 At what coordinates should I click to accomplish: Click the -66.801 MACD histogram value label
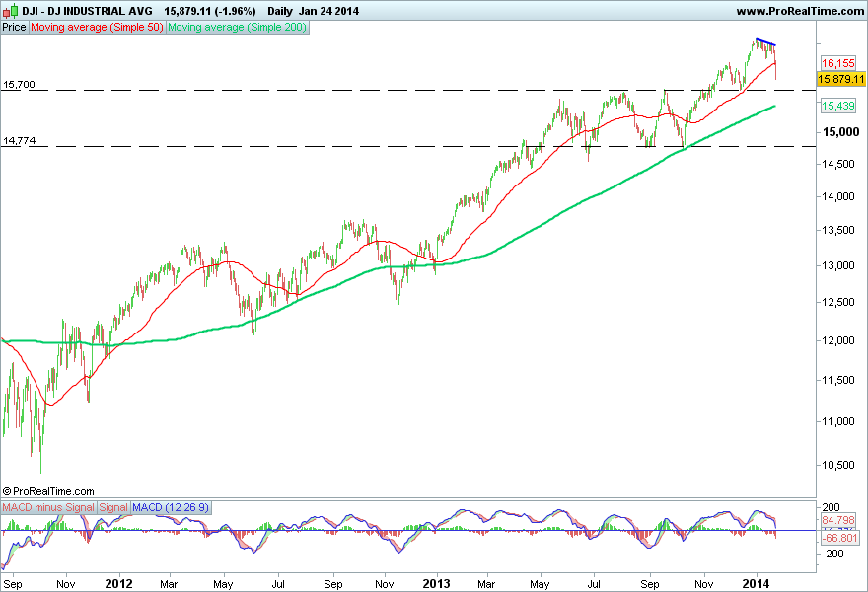[x=839, y=538]
